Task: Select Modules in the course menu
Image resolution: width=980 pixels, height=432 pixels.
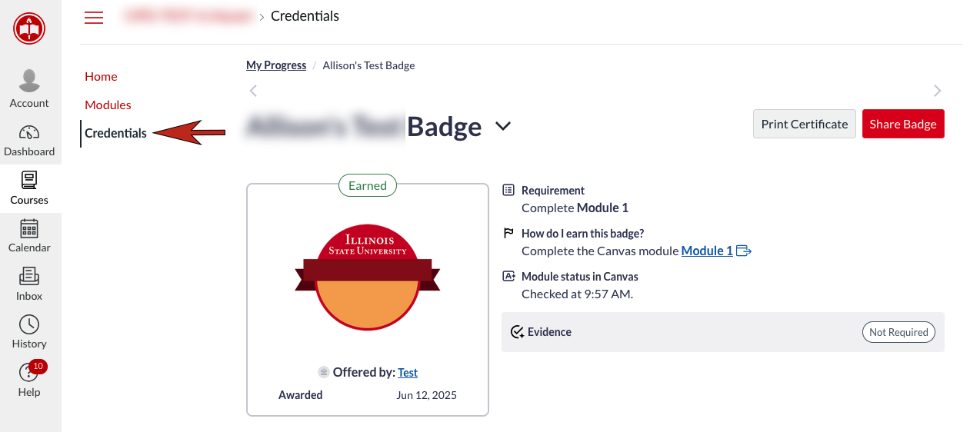Action: (108, 105)
